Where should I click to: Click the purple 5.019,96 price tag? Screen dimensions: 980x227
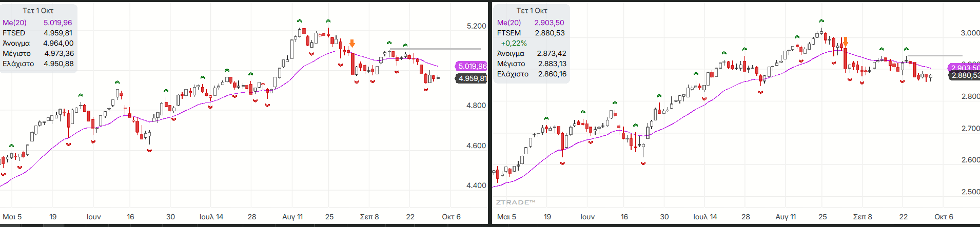tap(472, 66)
